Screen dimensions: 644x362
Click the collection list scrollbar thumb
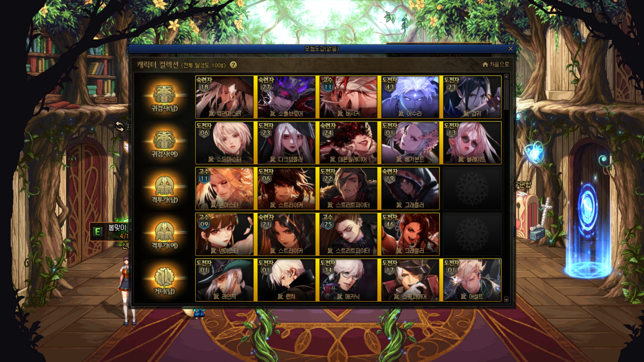(506, 95)
